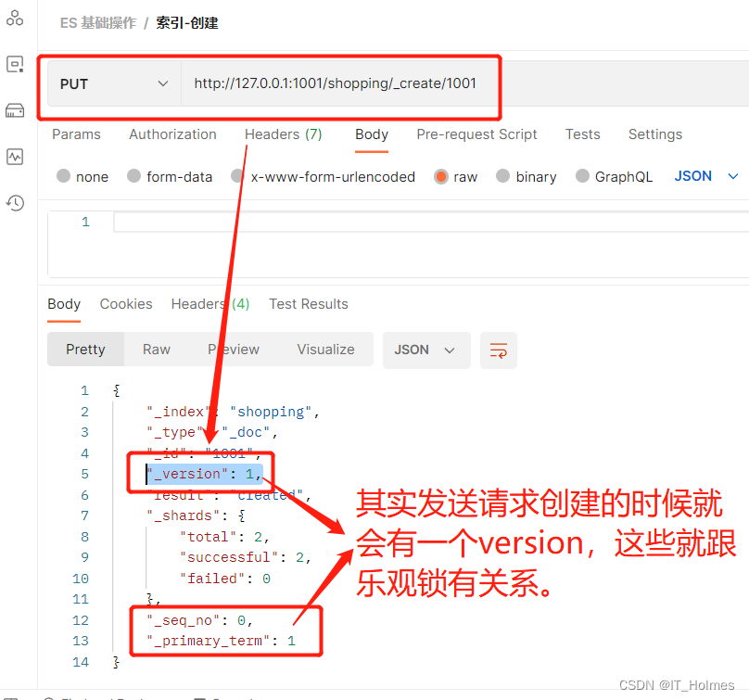Click the "failed": 0 response line
Screen dimensions: 749x700
[225, 579]
